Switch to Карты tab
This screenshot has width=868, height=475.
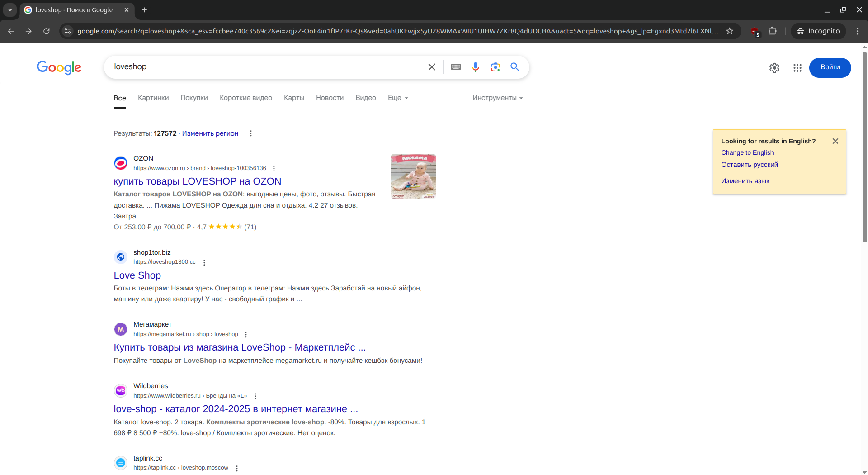pyautogui.click(x=294, y=98)
